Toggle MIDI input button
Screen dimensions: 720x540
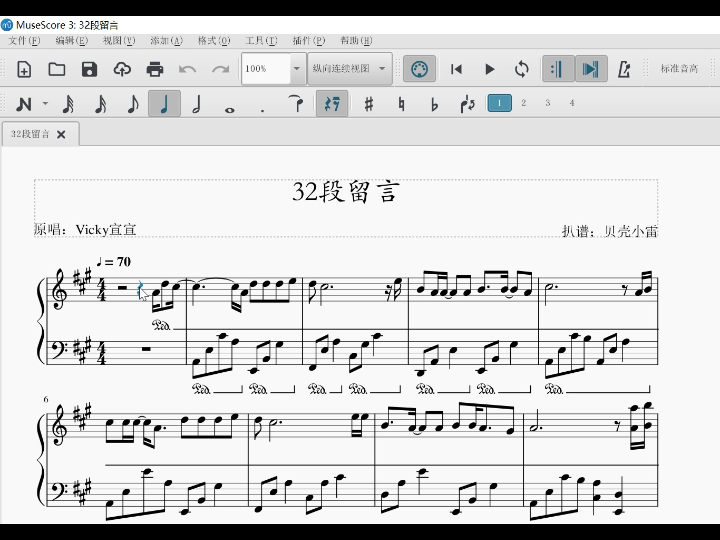(419, 69)
